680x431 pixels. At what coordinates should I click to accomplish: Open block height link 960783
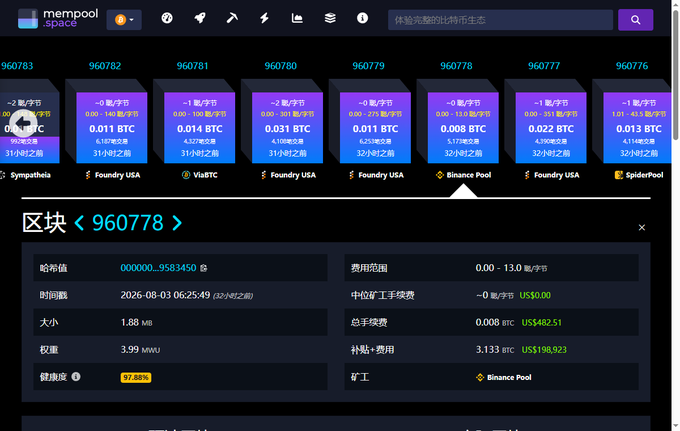click(x=17, y=66)
